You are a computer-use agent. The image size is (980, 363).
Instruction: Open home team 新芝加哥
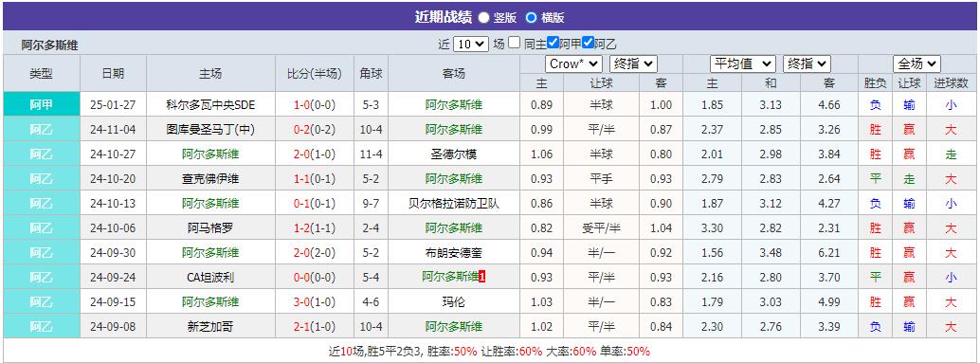(210, 327)
